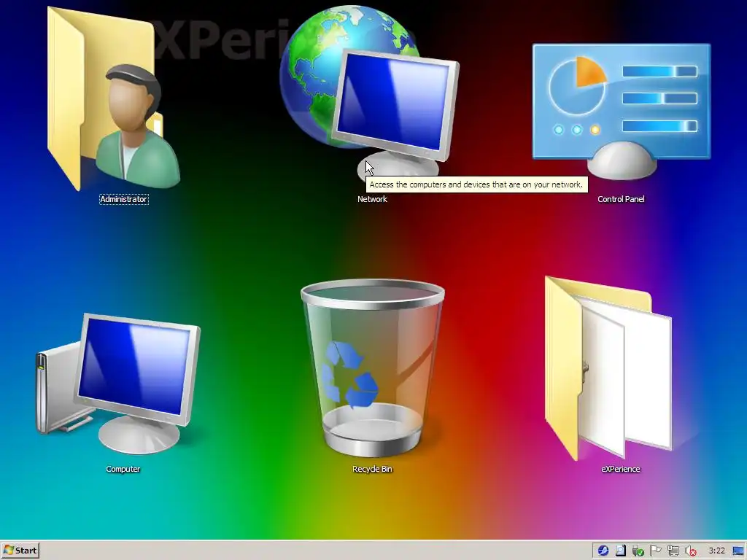This screenshot has height=560, width=747.
Task: Select the Recycle Bin desktop icon
Action: pos(373,368)
